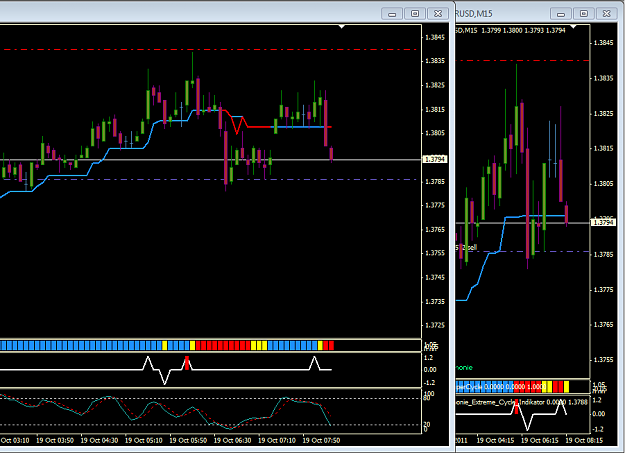
Task: Click the red spike marker in RUSD,M15 cycle indicator
Action: (x=517, y=406)
